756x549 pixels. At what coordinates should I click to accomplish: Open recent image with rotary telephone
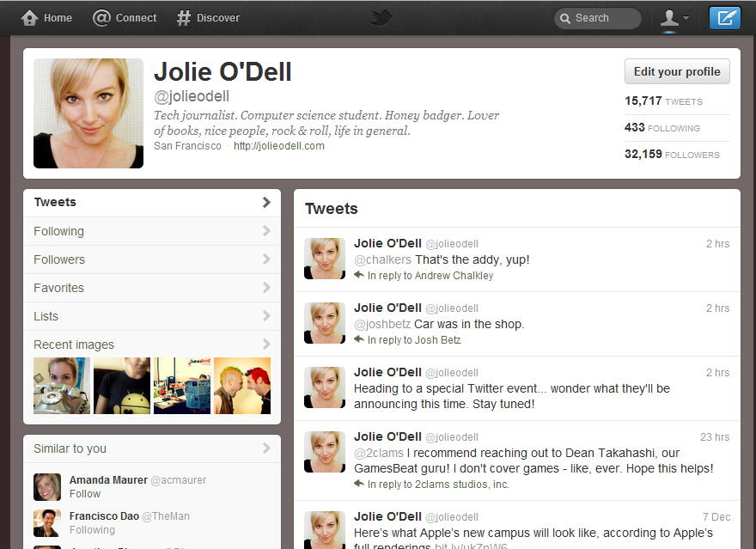click(62, 386)
